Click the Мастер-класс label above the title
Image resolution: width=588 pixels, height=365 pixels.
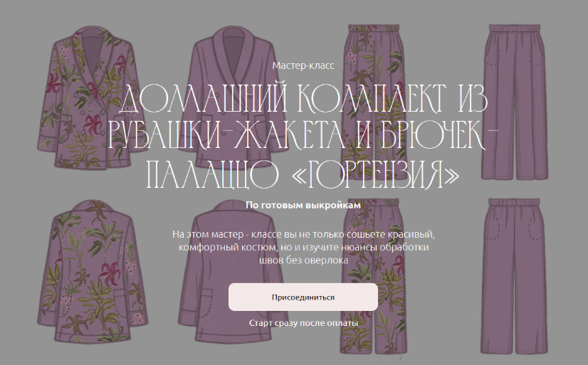coord(293,65)
